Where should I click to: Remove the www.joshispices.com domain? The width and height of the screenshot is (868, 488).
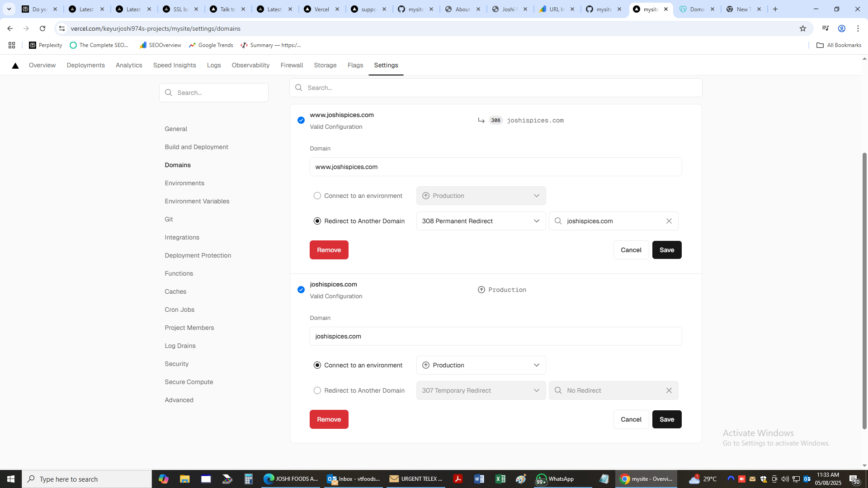(x=329, y=250)
